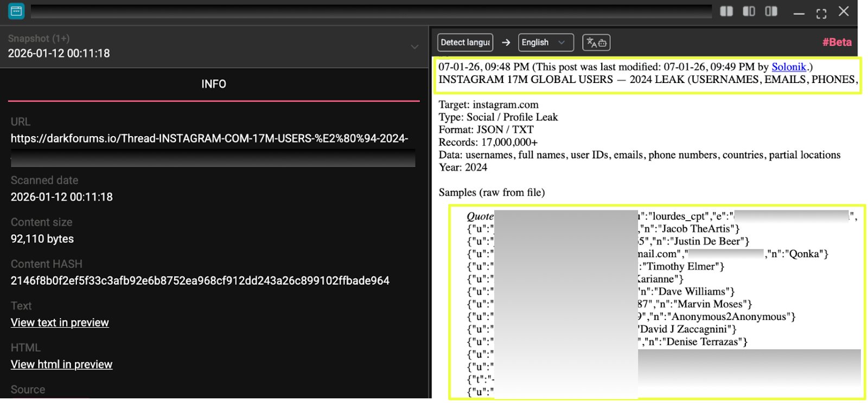
Task: Open View text in preview link
Action: pos(60,323)
